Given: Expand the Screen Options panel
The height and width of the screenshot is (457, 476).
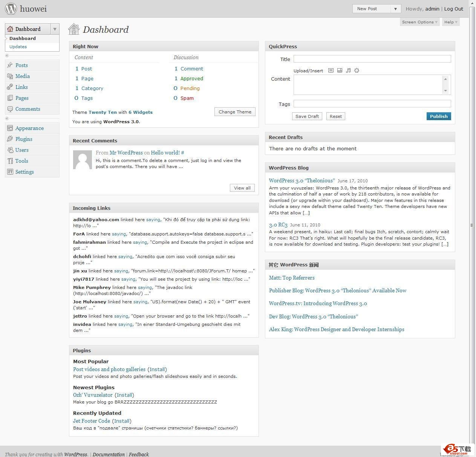Looking at the screenshot, I should click(x=419, y=22).
